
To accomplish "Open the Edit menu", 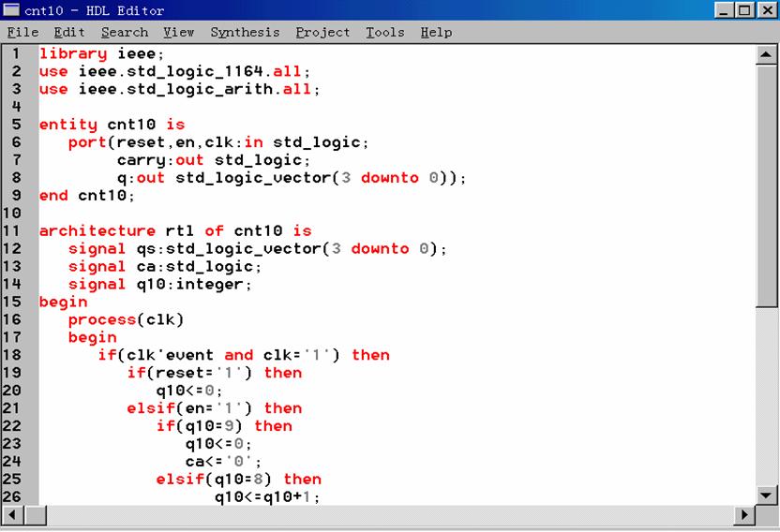I will point(69,33).
